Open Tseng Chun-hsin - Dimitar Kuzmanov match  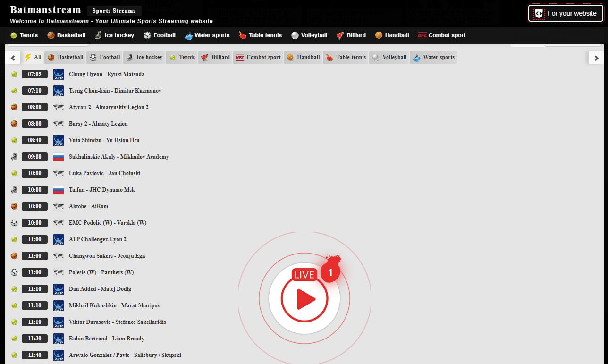pos(115,91)
